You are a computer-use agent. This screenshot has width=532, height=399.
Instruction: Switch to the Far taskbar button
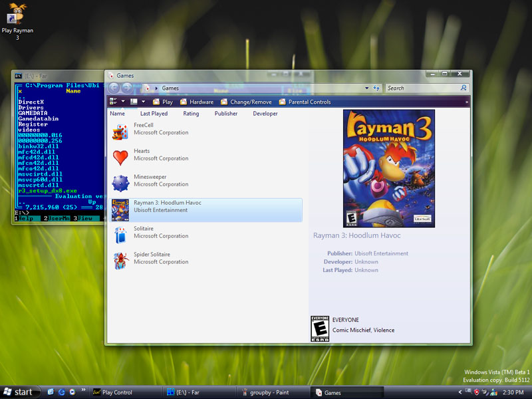199,392
